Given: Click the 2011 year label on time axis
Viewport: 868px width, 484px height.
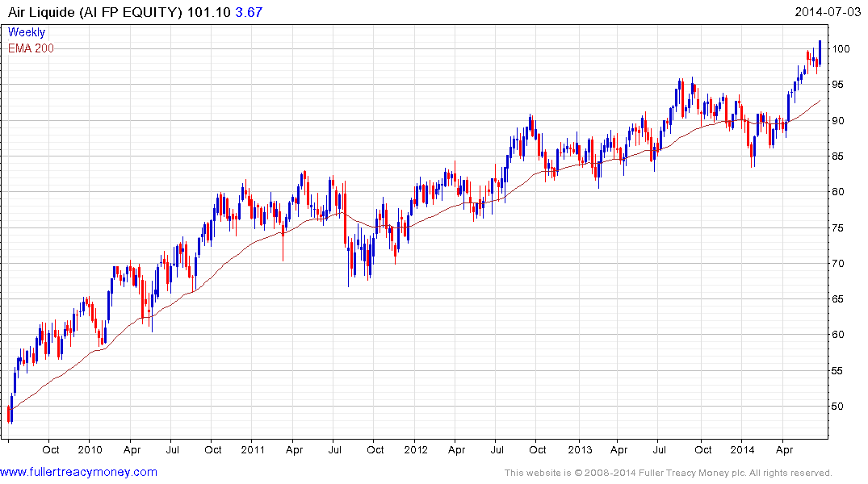Looking at the screenshot, I should pyautogui.click(x=253, y=449).
